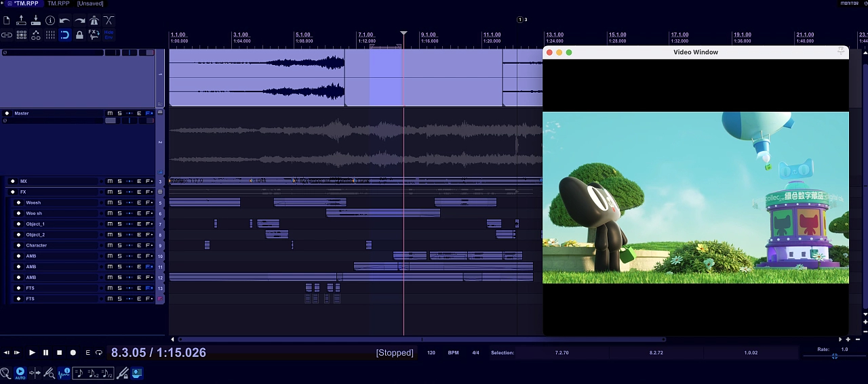Click the BPM value 120

coord(431,353)
